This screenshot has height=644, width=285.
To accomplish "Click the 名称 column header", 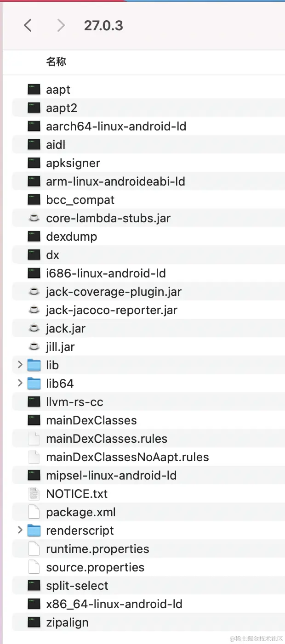I will (56, 62).
